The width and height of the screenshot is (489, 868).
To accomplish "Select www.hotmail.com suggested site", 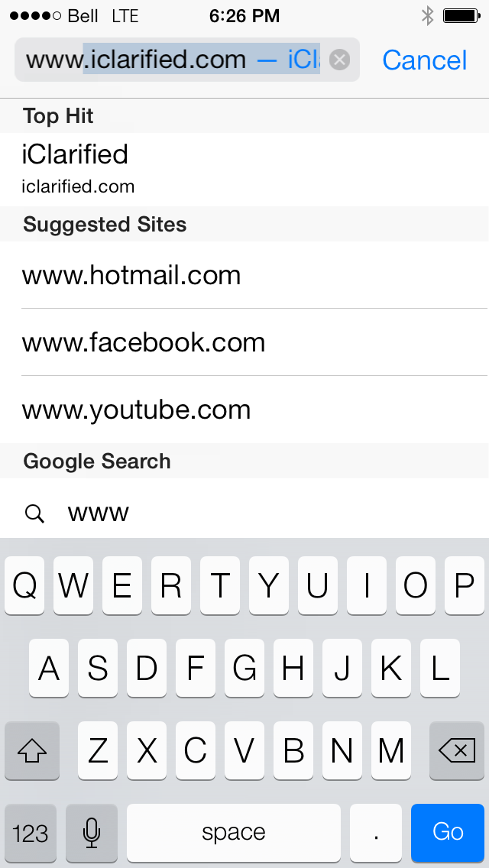I will pos(244,275).
